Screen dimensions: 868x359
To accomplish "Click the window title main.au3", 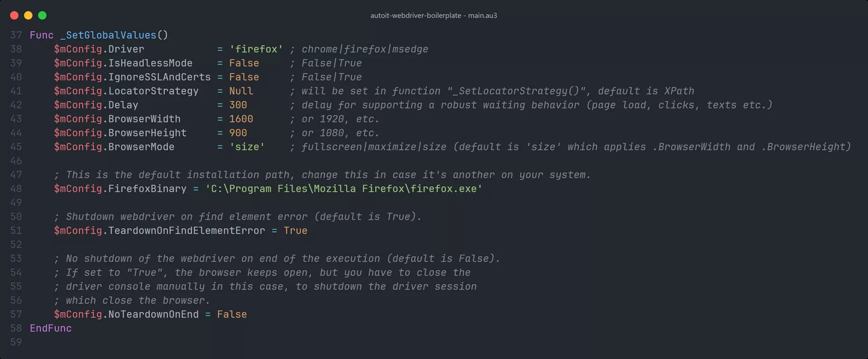I will (x=434, y=15).
